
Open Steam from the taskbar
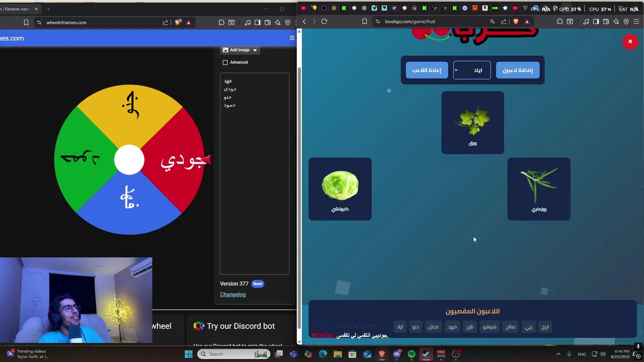click(x=426, y=354)
